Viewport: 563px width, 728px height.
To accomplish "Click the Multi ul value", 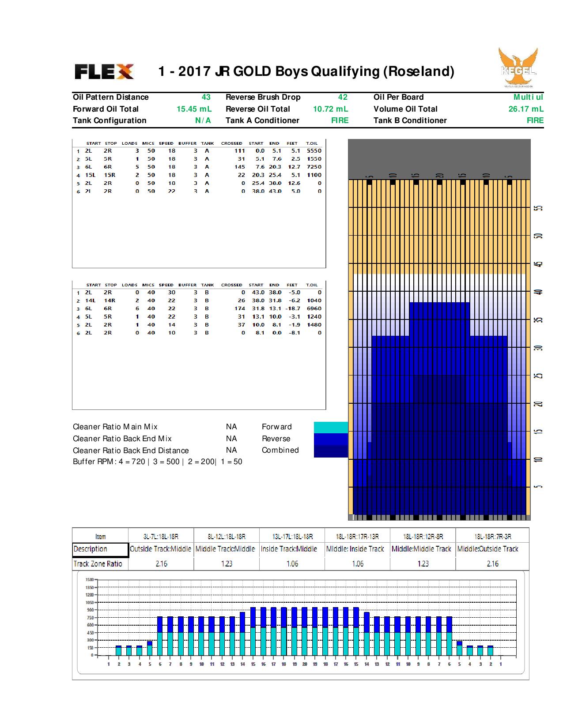I will [529, 97].
